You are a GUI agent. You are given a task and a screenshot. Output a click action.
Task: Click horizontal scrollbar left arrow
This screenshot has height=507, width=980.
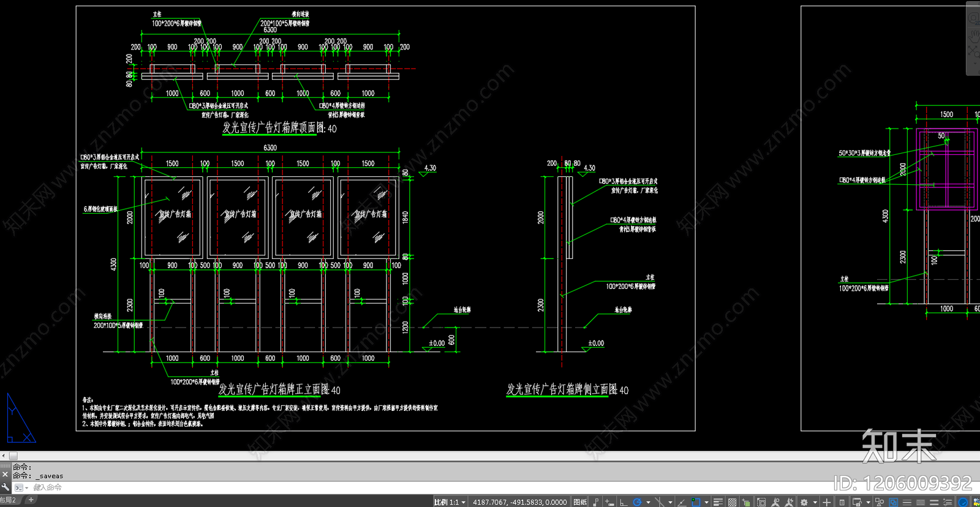(4, 456)
